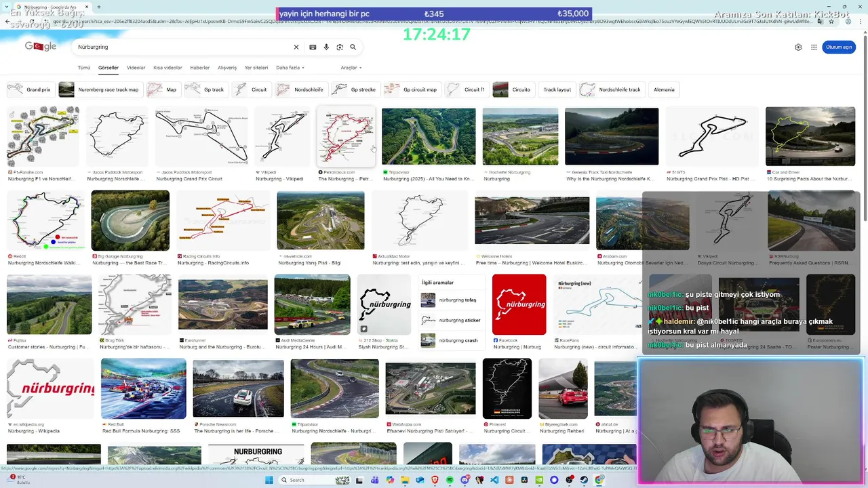Click the magnifier search button
This screenshot has height=488, width=868.
pos(353,47)
